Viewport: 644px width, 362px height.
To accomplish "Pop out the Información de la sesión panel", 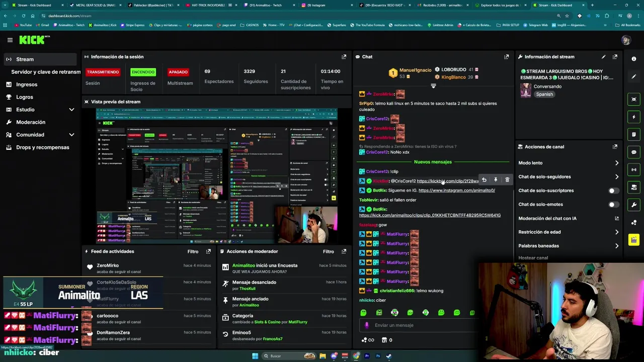I will pyautogui.click(x=344, y=57).
